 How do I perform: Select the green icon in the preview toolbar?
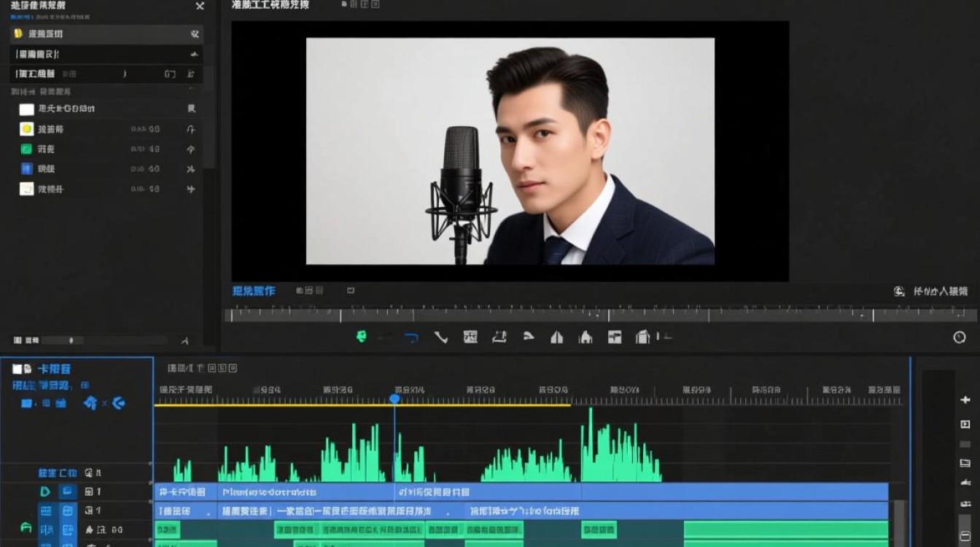point(361,336)
